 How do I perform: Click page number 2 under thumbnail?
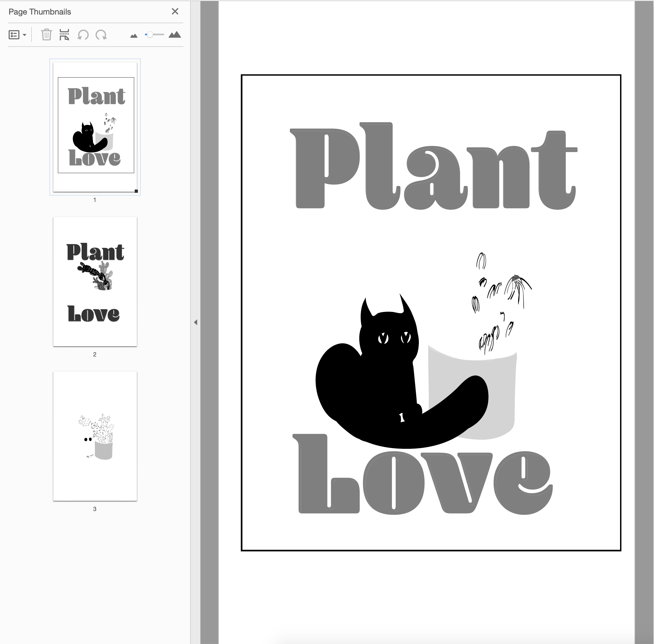(95, 355)
